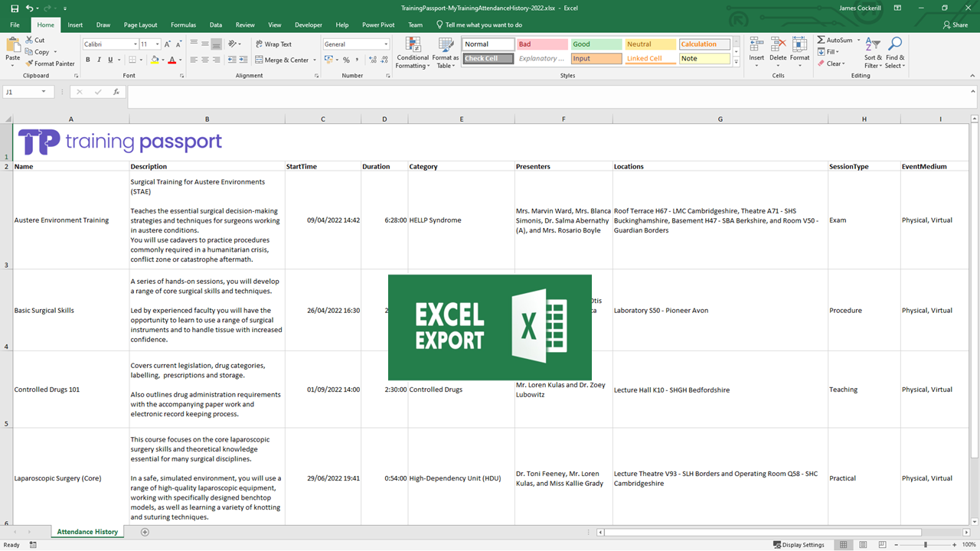Viewport: 980px width, 551px height.
Task: Align text to the left
Action: coord(194,60)
